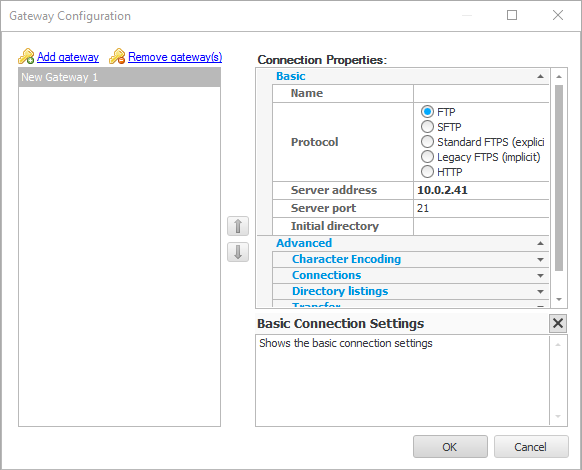Viewport: 582px width, 470px height.
Task: Close the Basic Connection Settings description pane
Action: pyautogui.click(x=558, y=323)
